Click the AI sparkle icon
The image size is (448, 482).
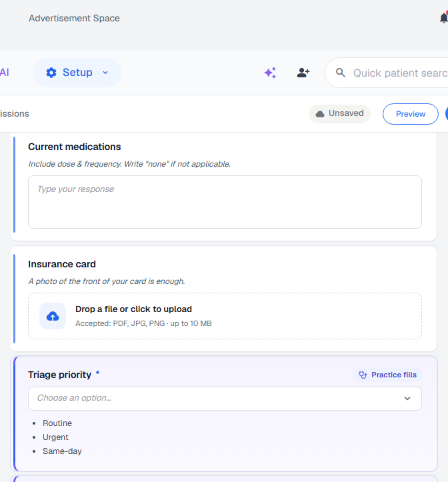(x=270, y=73)
